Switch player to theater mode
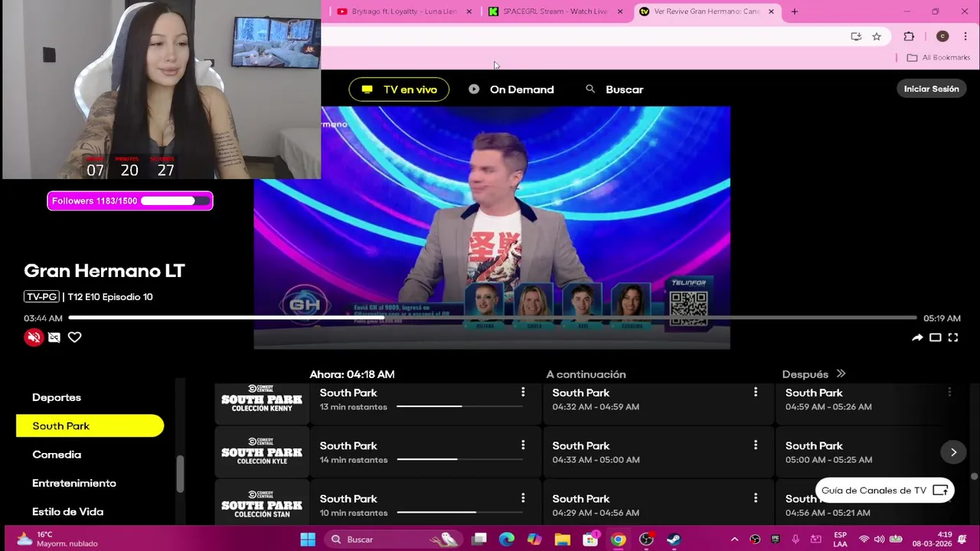The image size is (980, 551). click(936, 337)
